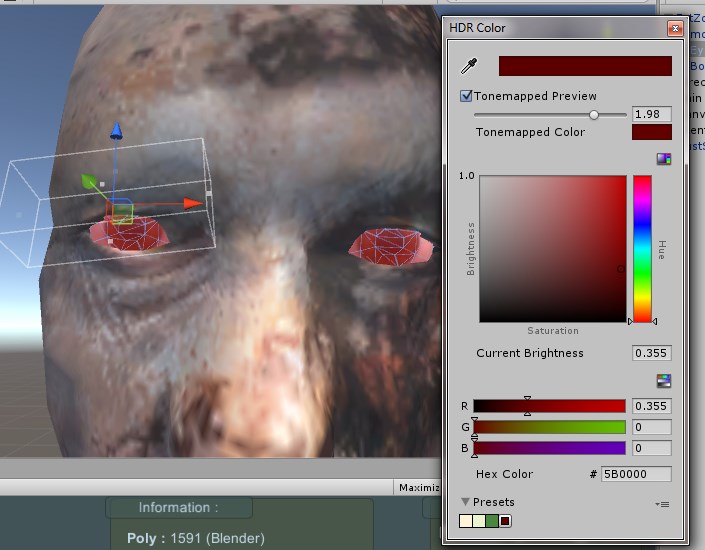The image size is (705, 550).
Task: Click the exposure value field showing 1.98
Action: point(652,115)
